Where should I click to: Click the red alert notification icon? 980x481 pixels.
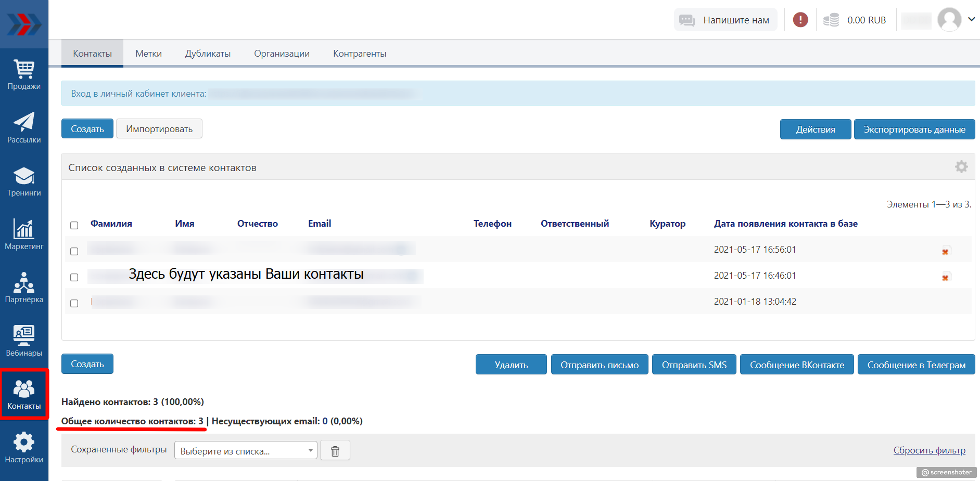point(800,20)
